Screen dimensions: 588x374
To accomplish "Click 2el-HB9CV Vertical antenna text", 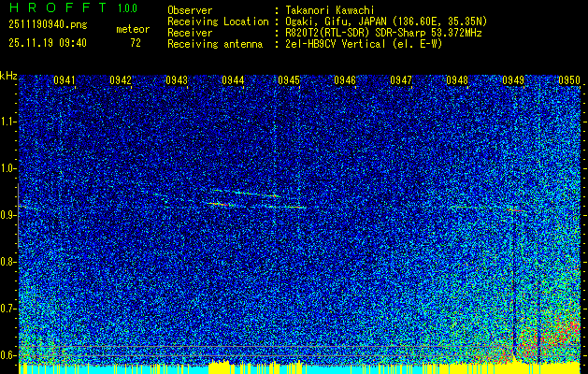I will click(x=365, y=44).
